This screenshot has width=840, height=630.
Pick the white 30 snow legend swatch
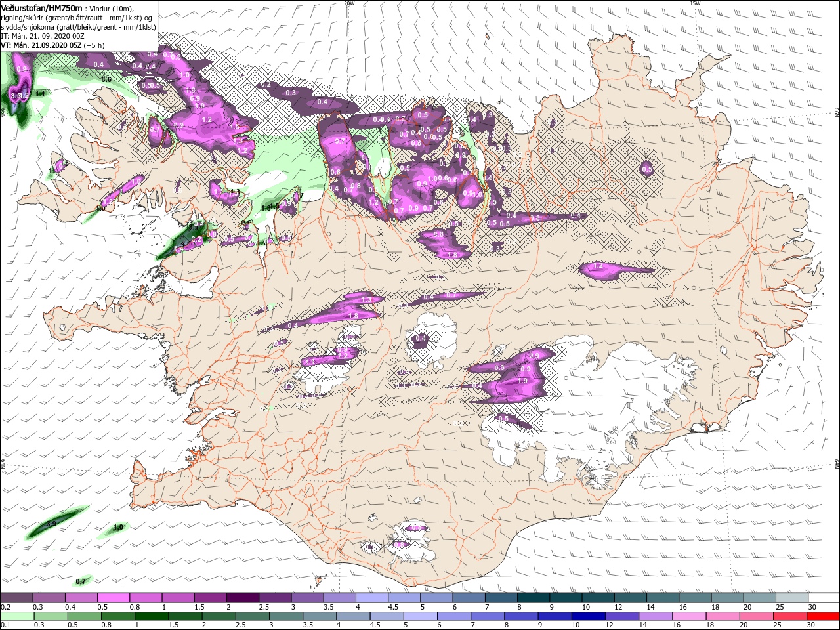click(822, 598)
